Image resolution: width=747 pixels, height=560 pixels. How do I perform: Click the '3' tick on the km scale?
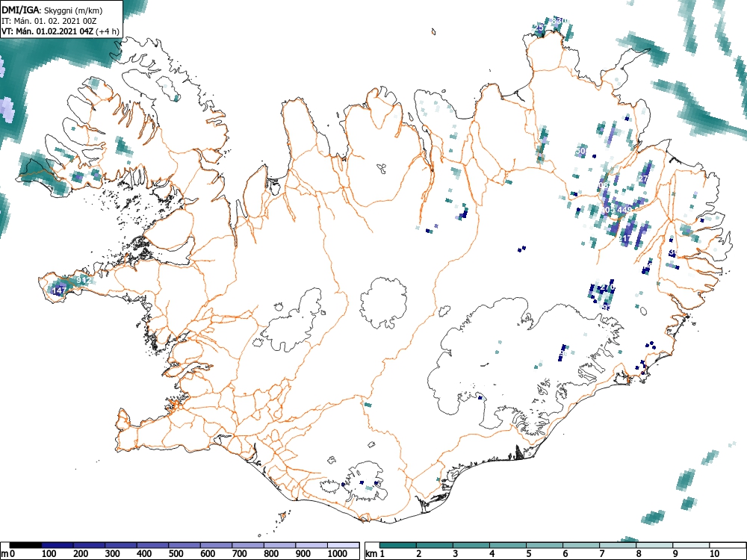[x=456, y=554]
